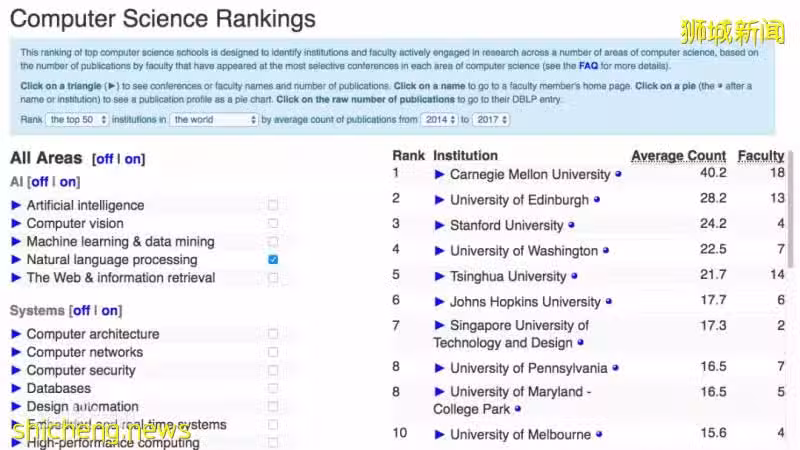Uncheck Natural language processing checkbox

(x=273, y=260)
